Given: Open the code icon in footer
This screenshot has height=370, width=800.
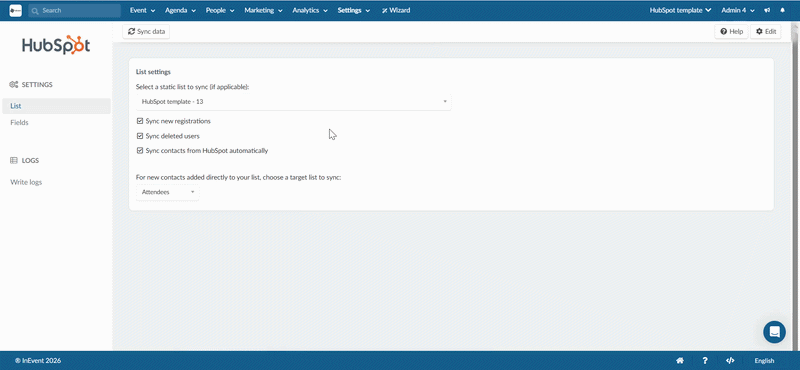Looking at the screenshot, I should pyautogui.click(x=730, y=360).
